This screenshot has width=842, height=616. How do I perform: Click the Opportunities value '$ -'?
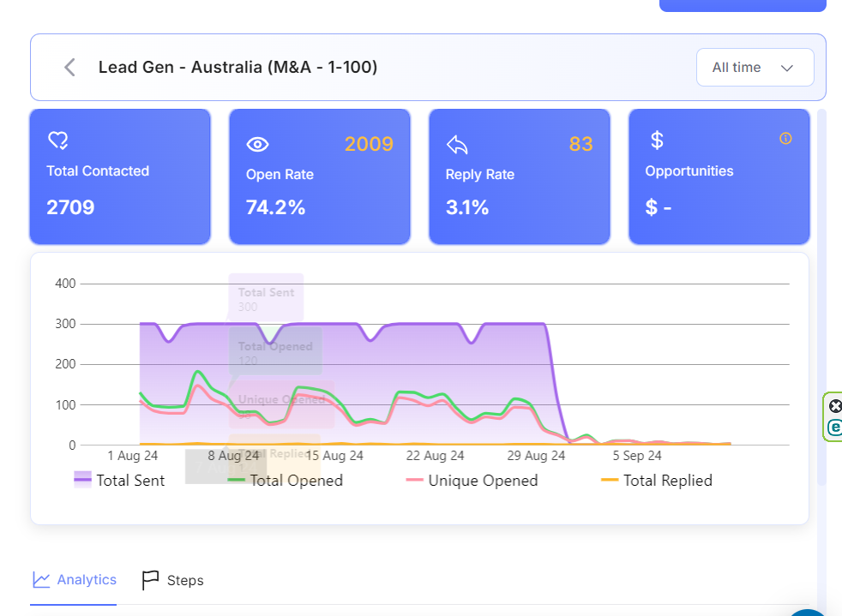[x=659, y=207]
